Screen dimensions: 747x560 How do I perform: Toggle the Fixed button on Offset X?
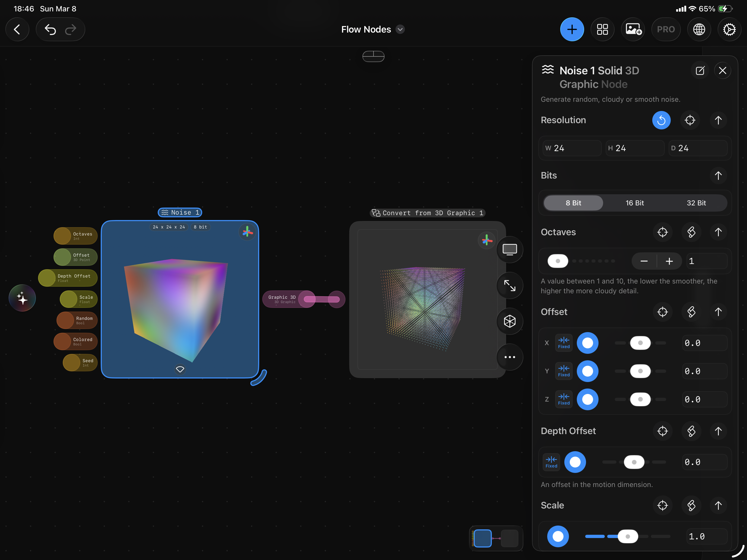click(x=564, y=343)
